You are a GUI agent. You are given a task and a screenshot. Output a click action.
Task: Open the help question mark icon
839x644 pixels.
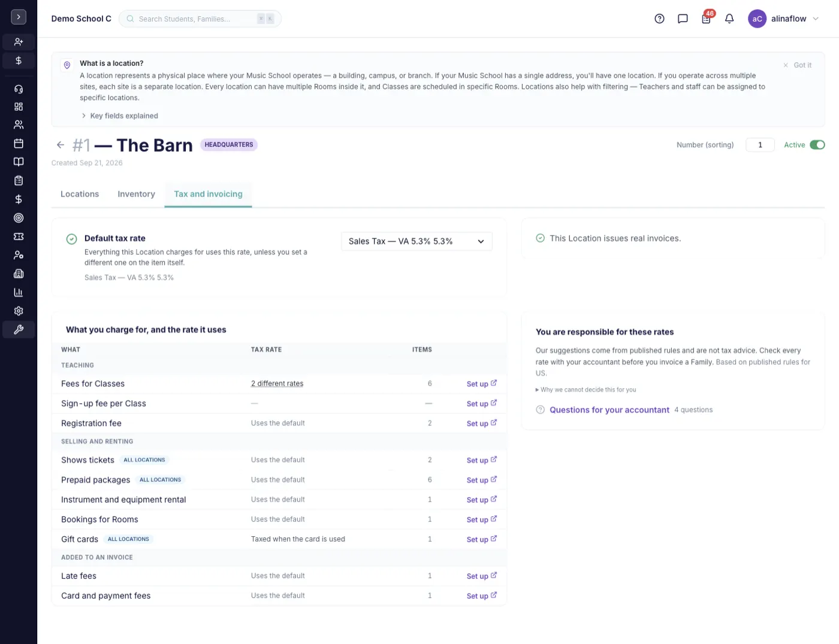(659, 19)
